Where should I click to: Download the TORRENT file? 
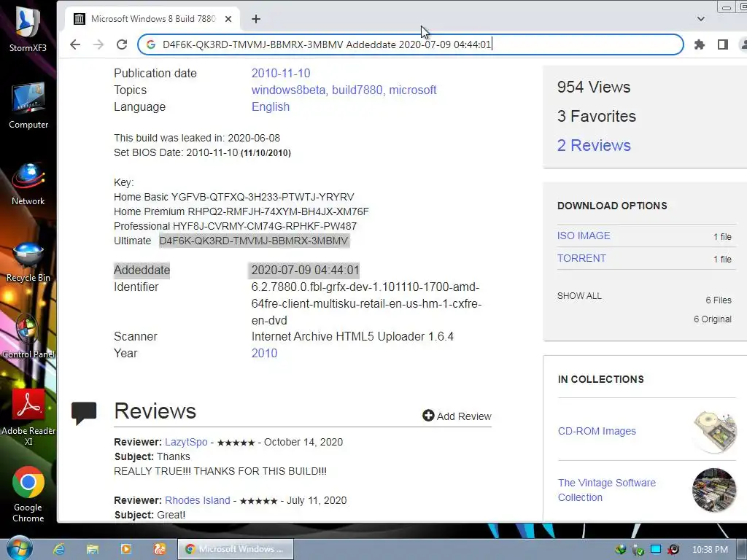(581, 258)
